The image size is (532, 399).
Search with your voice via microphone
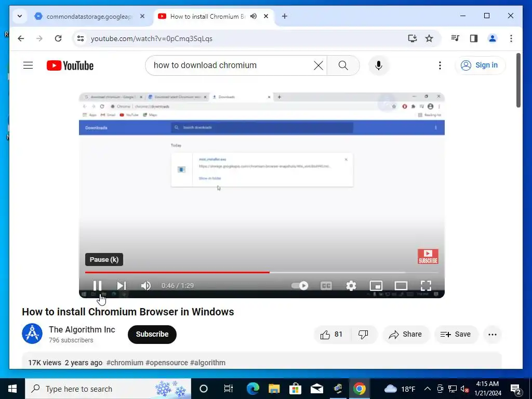[x=379, y=65]
